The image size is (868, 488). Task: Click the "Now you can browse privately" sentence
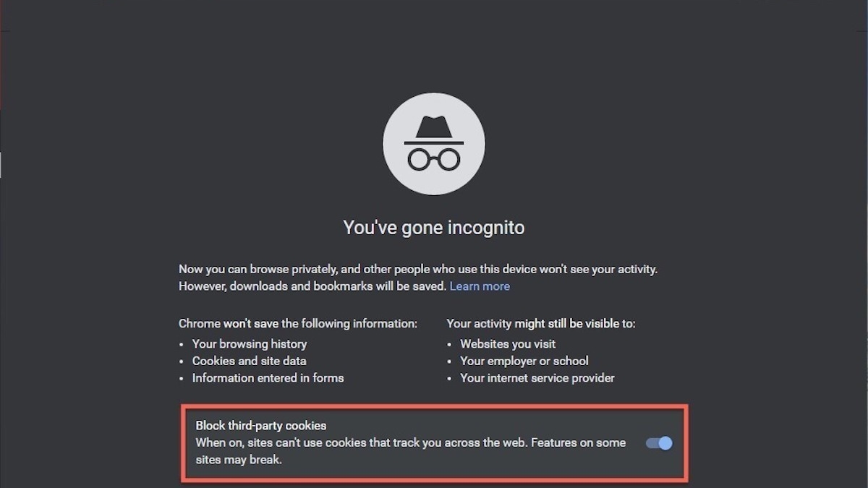[x=418, y=269]
